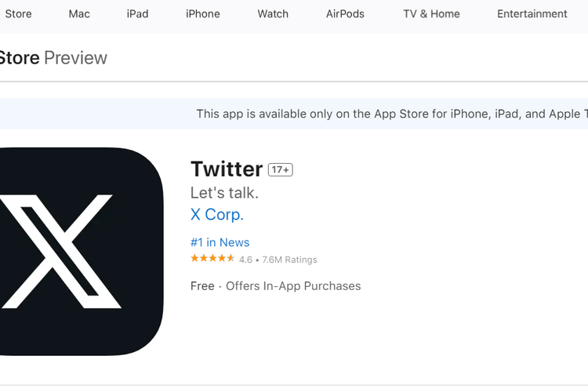Click the Free Offers In-App Purchases text
Viewport: 588px width, 392px height.
coord(275,286)
